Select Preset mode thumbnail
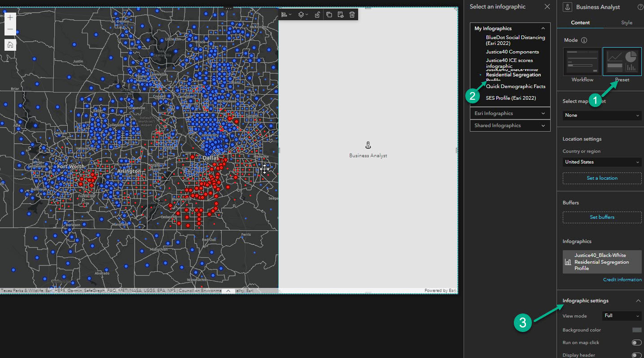 coord(622,62)
